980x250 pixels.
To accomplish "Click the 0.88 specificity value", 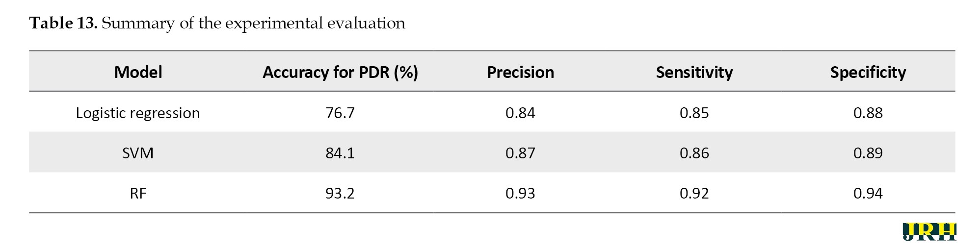I will [x=868, y=113].
